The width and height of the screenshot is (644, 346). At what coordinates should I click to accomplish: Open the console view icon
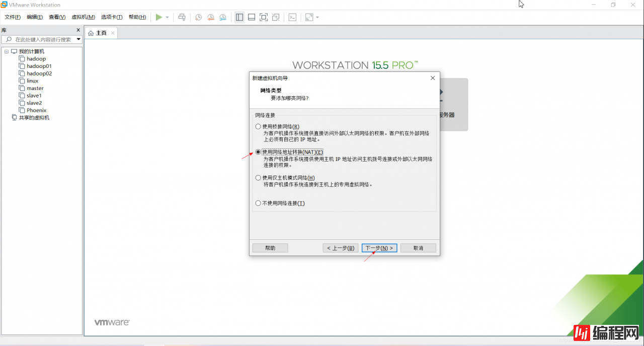[x=292, y=17]
